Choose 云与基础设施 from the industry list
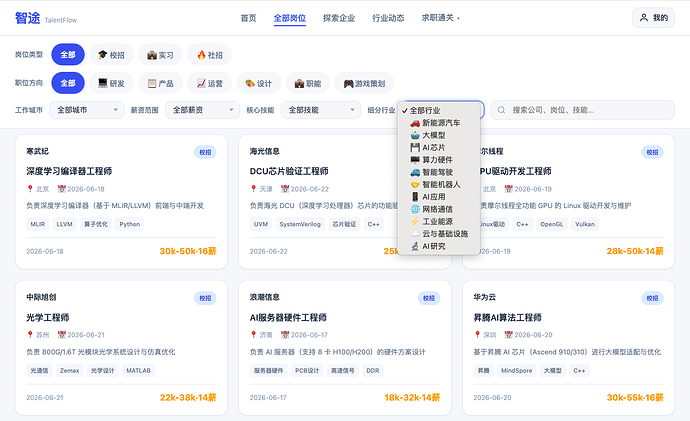690x421 pixels. coord(439,234)
